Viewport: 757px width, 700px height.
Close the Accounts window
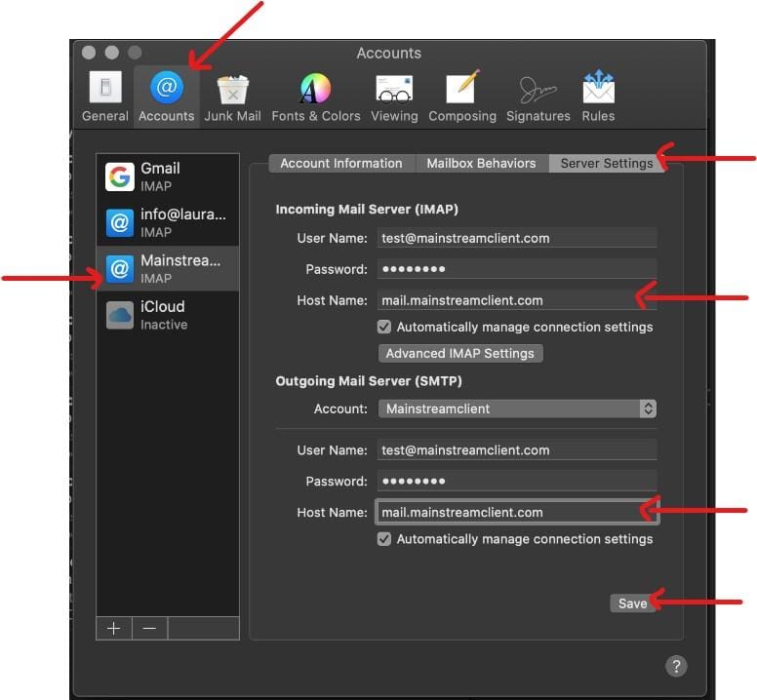(x=89, y=53)
